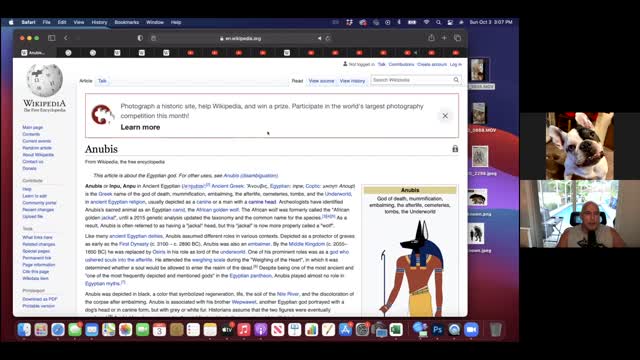Open the History menu

[99, 22]
